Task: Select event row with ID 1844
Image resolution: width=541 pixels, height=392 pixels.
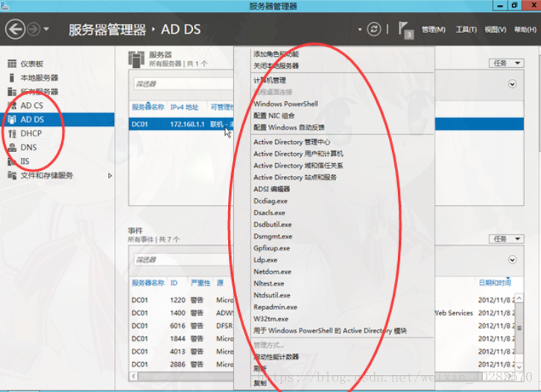Action: [182, 339]
